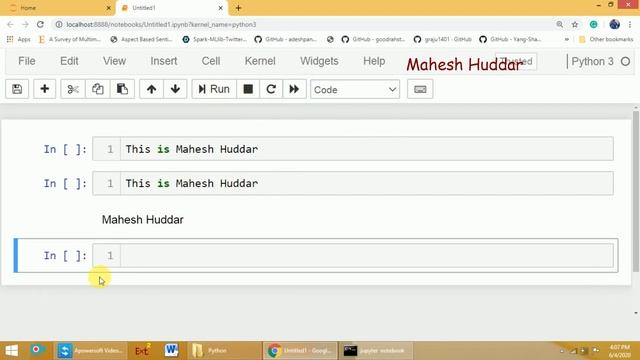Open the Widgets menu

pyautogui.click(x=319, y=61)
